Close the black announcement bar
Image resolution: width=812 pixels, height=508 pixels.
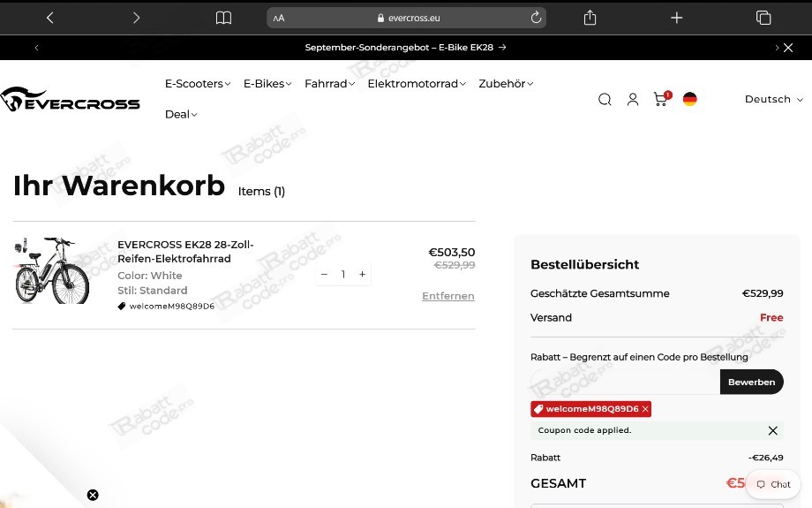pyautogui.click(x=788, y=48)
